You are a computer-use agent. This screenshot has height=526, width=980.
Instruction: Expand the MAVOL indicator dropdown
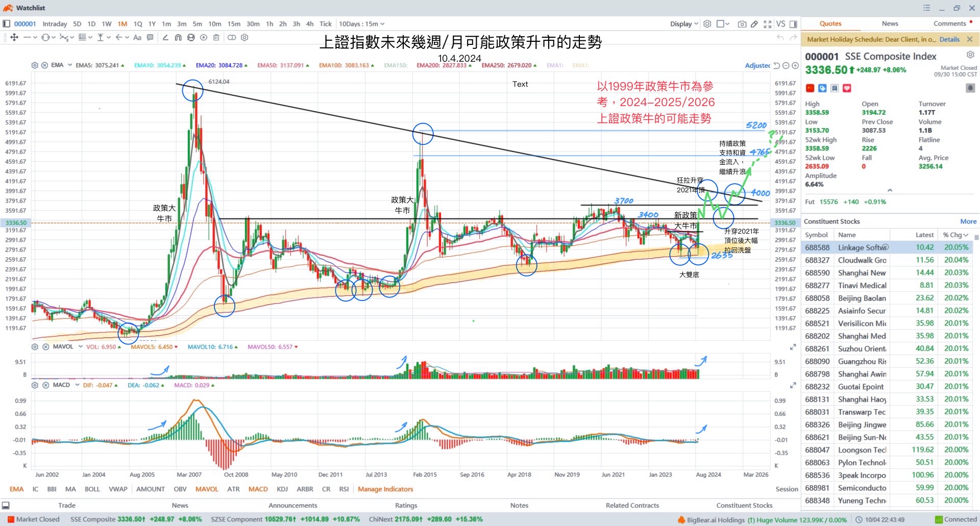80,346
